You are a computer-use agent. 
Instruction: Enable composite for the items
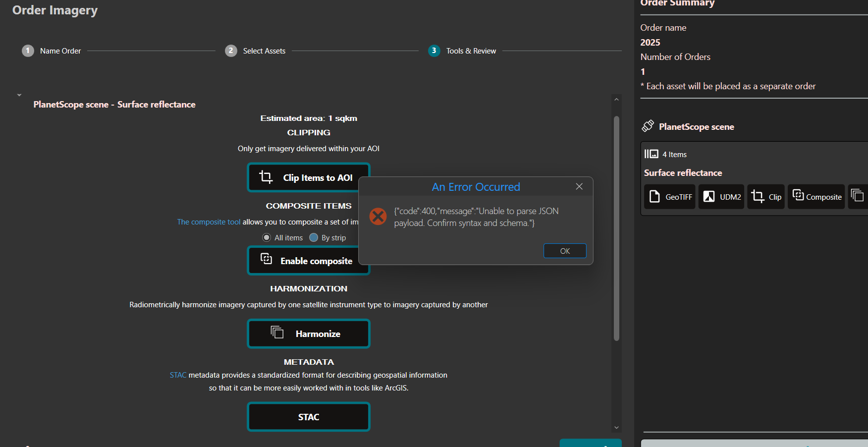tap(308, 261)
